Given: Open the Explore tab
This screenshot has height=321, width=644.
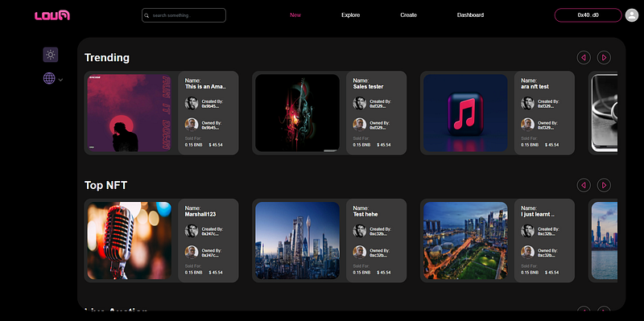Looking at the screenshot, I should (350, 15).
